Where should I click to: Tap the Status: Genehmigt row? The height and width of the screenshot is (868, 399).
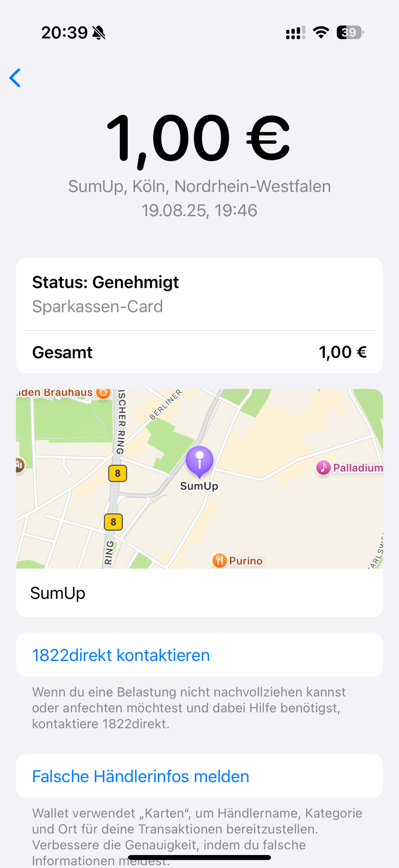(x=199, y=294)
